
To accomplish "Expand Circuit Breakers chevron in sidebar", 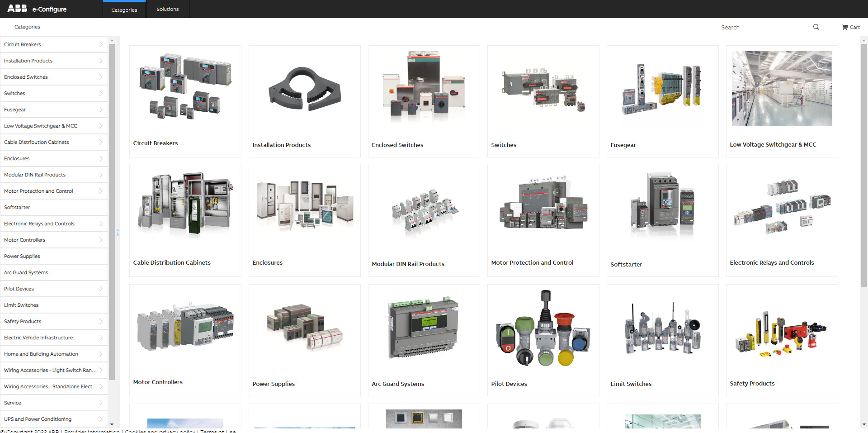I will (101, 44).
